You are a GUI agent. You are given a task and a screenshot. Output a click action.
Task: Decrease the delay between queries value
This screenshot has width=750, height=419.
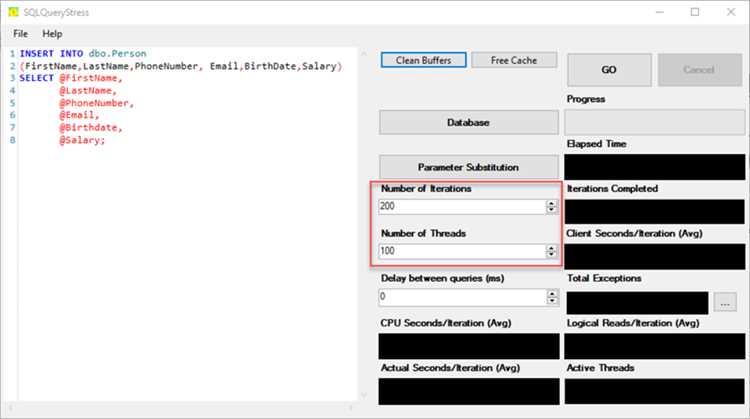552,300
